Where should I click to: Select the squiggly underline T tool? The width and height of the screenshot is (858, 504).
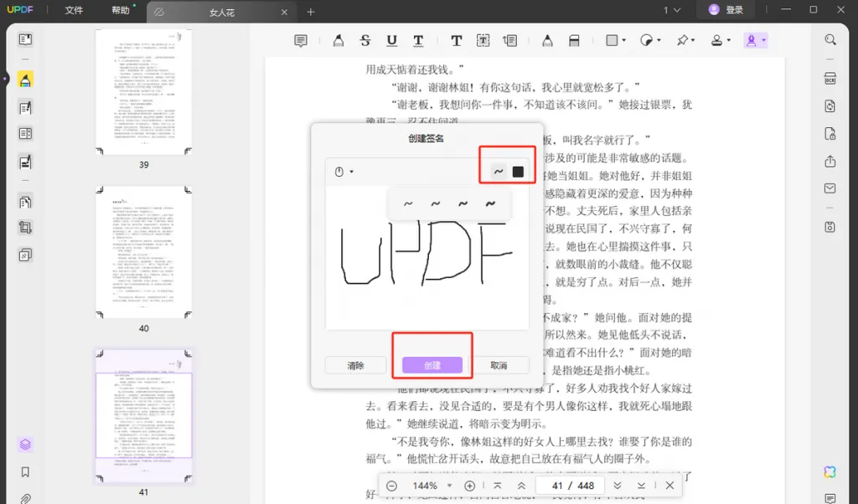click(x=418, y=40)
